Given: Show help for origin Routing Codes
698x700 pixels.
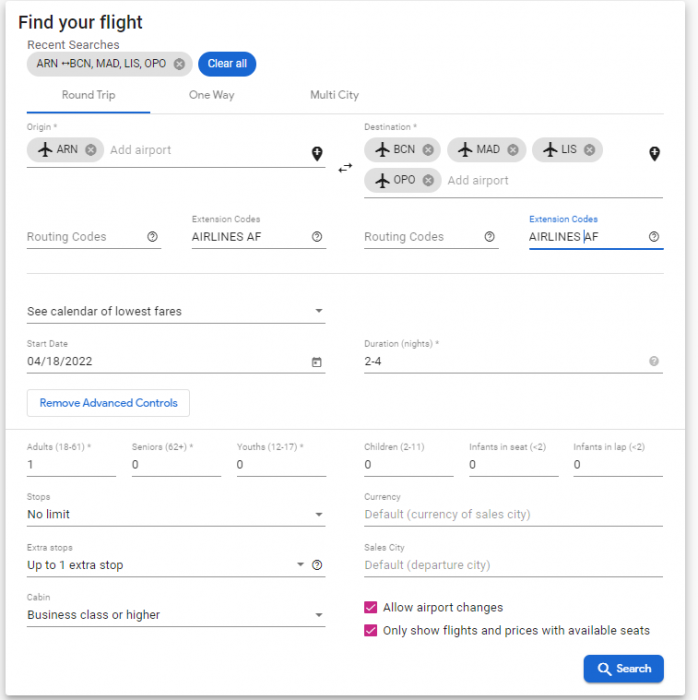Looking at the screenshot, I should [153, 237].
